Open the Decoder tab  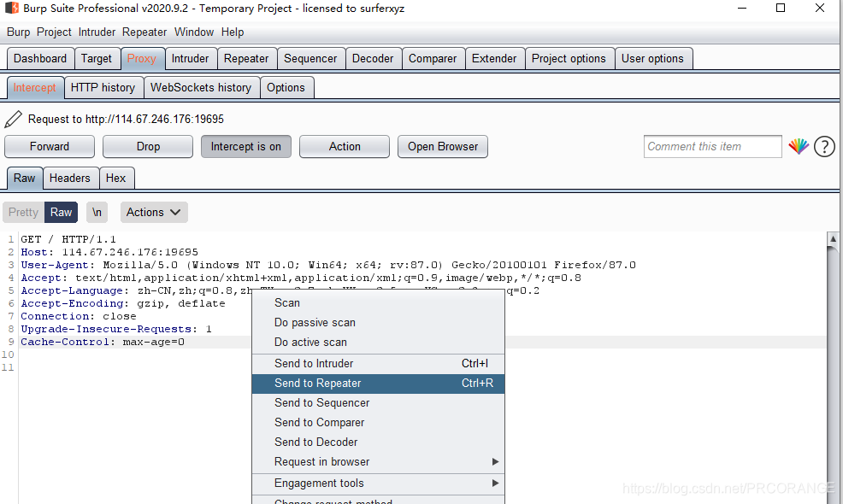(373, 59)
